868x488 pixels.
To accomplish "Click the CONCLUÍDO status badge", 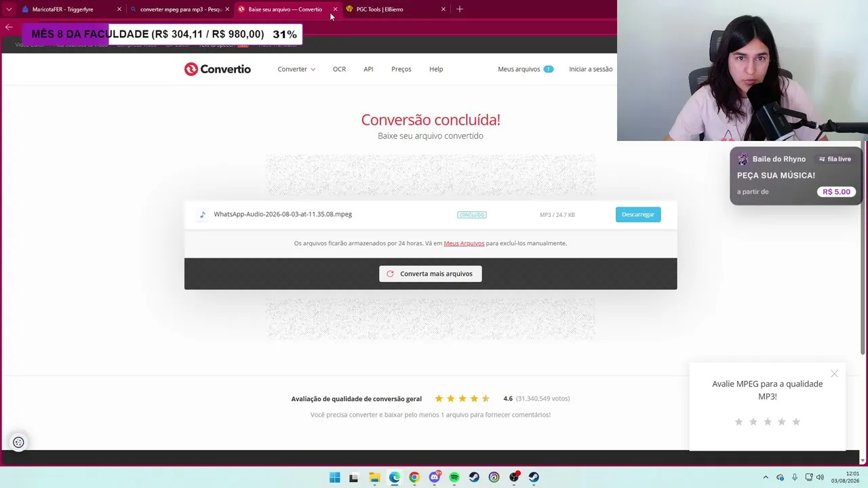I will coord(471,215).
